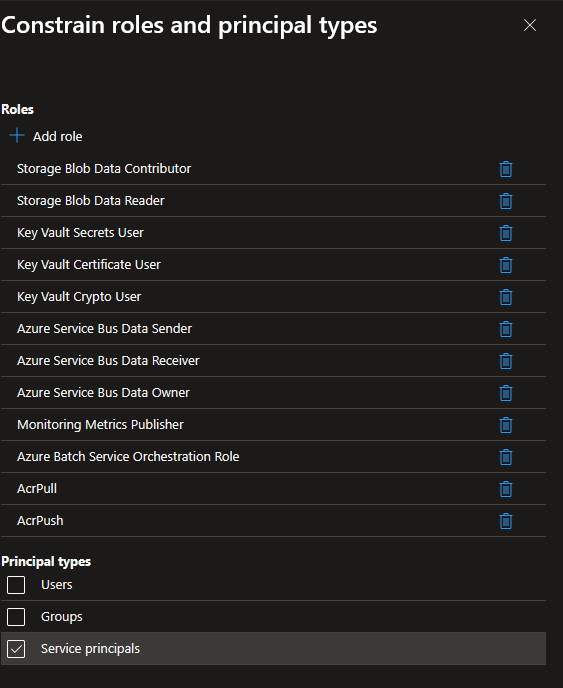Click the Key Vault Secrets User row text
The width and height of the screenshot is (563, 688).
click(x=80, y=233)
